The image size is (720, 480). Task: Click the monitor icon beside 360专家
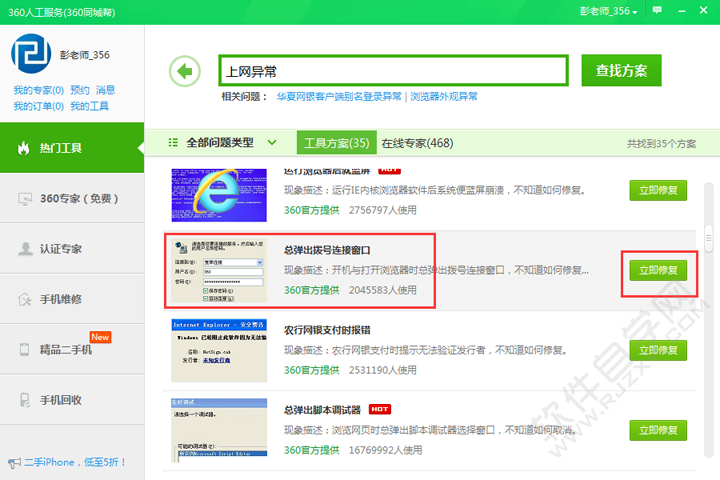[25, 198]
